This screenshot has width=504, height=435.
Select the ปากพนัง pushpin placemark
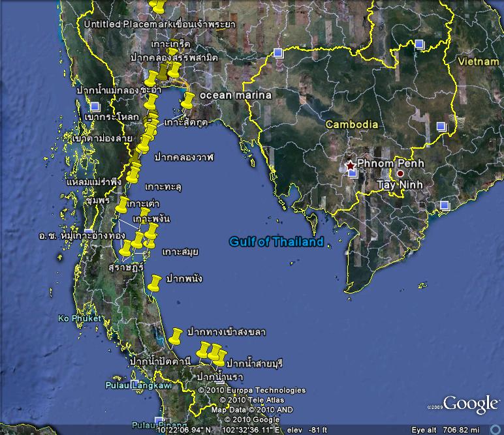pyautogui.click(x=154, y=284)
